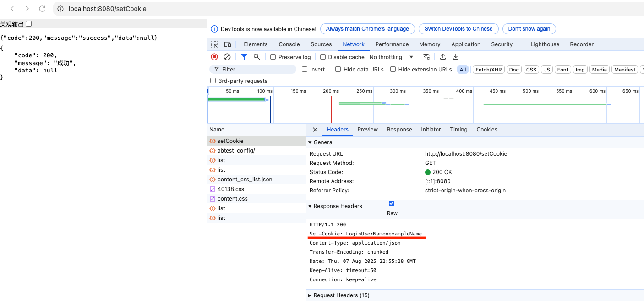Viewport: 644px width, 306px height.
Task: View site information icon in address bar
Action: coord(60,9)
